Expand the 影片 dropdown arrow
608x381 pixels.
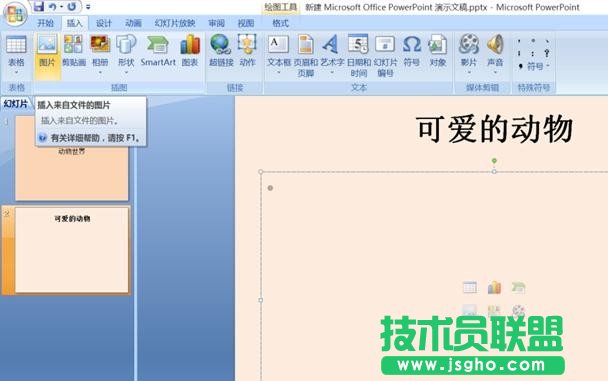(469, 72)
